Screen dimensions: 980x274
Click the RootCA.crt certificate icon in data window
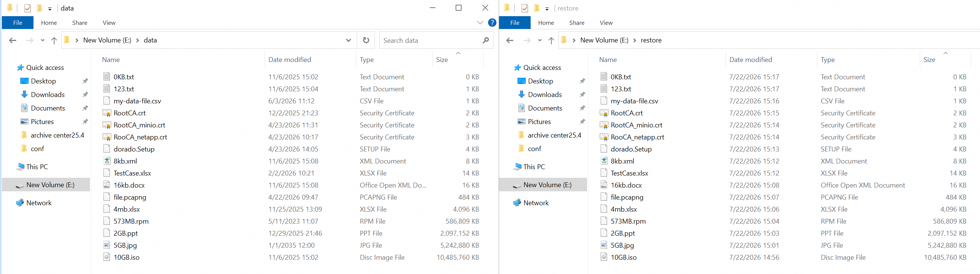(x=107, y=113)
